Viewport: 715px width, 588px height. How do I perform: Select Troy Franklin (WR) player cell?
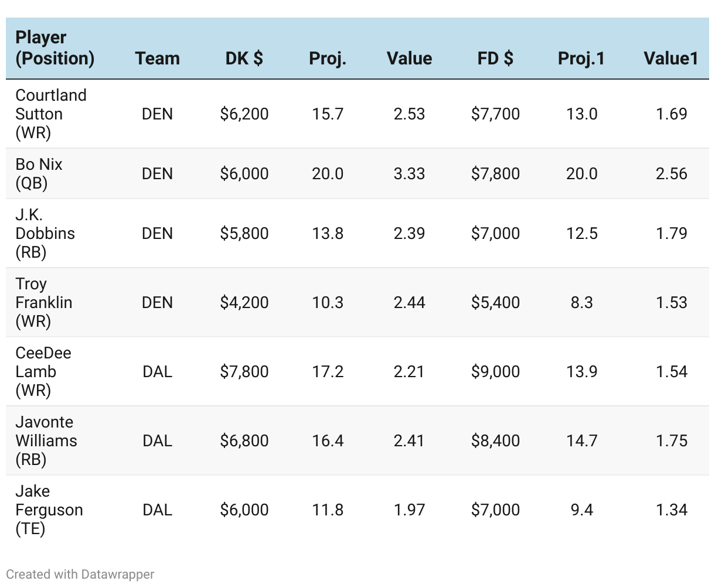(x=43, y=302)
